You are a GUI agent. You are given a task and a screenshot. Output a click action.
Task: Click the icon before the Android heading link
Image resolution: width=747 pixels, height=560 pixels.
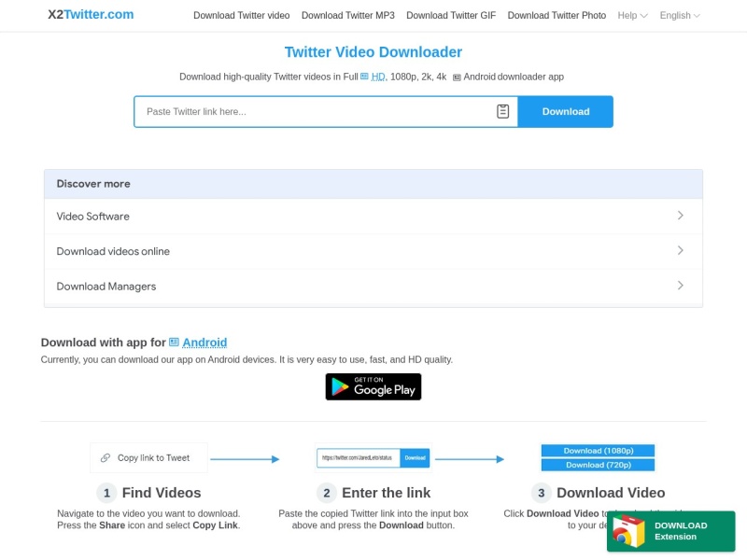pyautogui.click(x=174, y=343)
